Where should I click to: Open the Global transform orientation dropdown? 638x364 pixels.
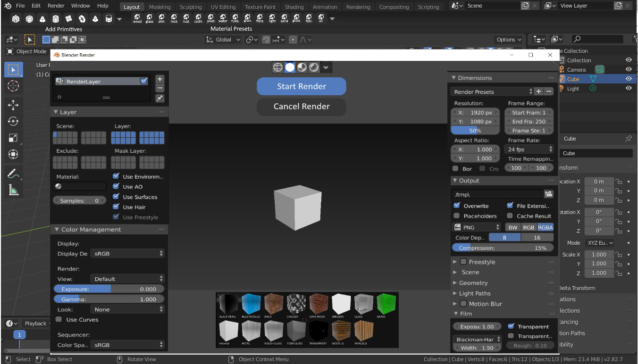click(224, 40)
